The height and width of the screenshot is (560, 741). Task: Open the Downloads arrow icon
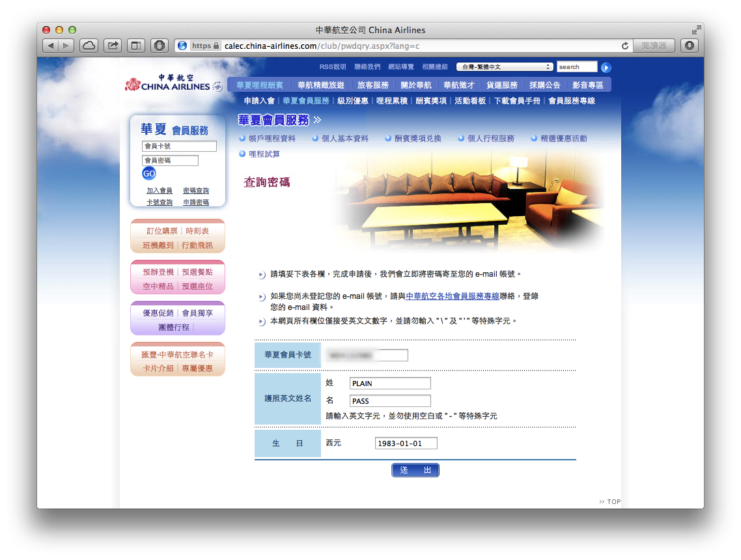coord(690,46)
